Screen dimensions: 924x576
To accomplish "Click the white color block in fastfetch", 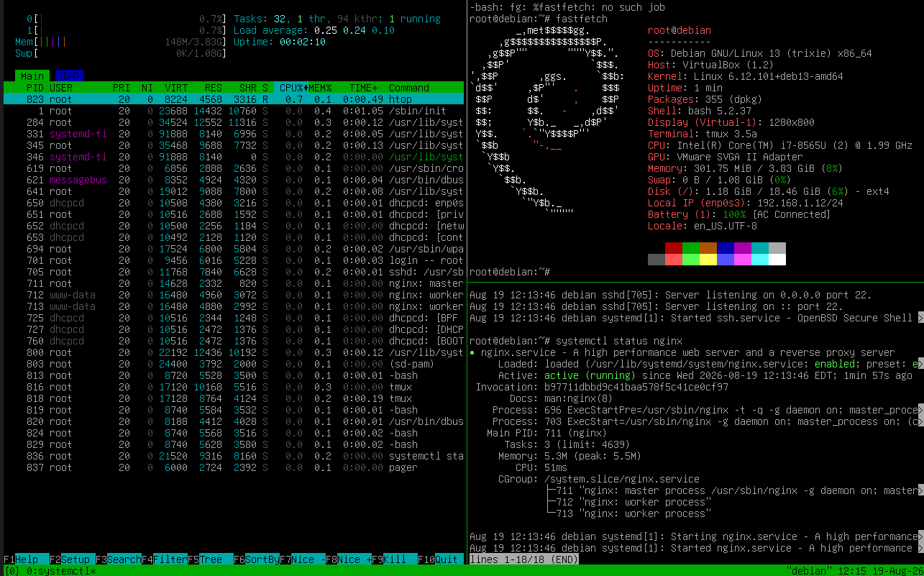I will [777, 260].
